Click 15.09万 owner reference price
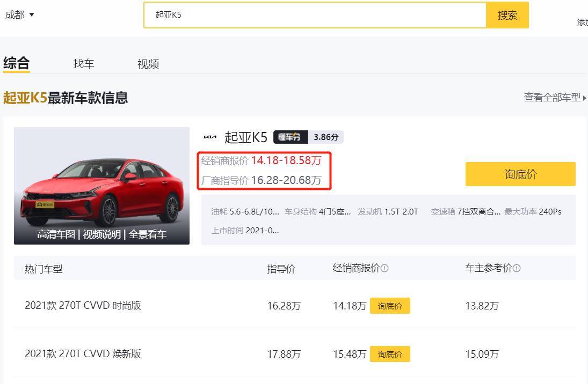Screen dimensions: 588x384 click(482, 354)
